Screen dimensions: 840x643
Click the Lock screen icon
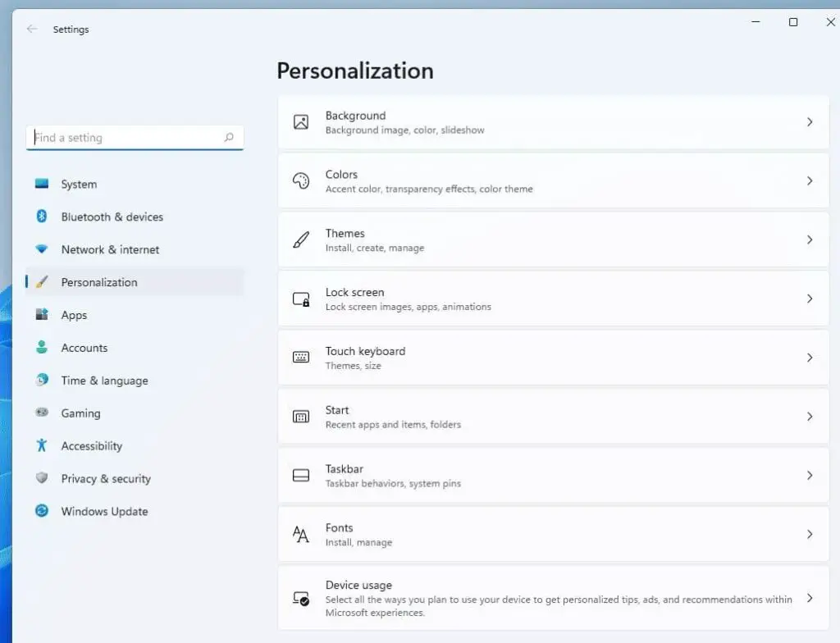pos(301,299)
